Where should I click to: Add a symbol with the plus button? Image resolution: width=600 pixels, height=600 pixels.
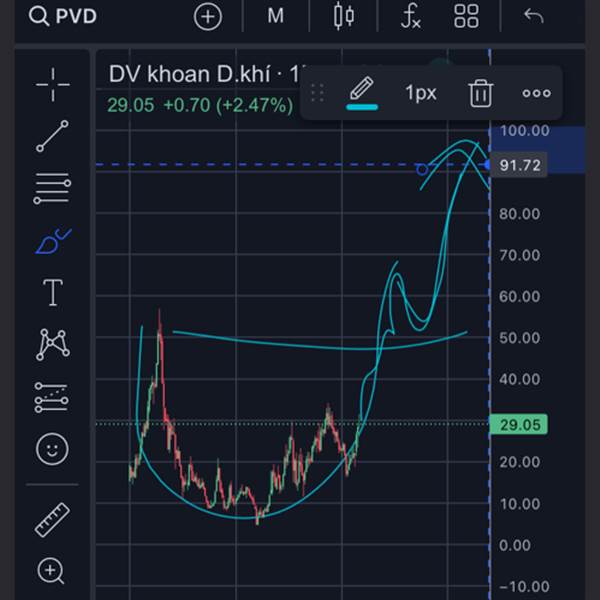[208, 16]
